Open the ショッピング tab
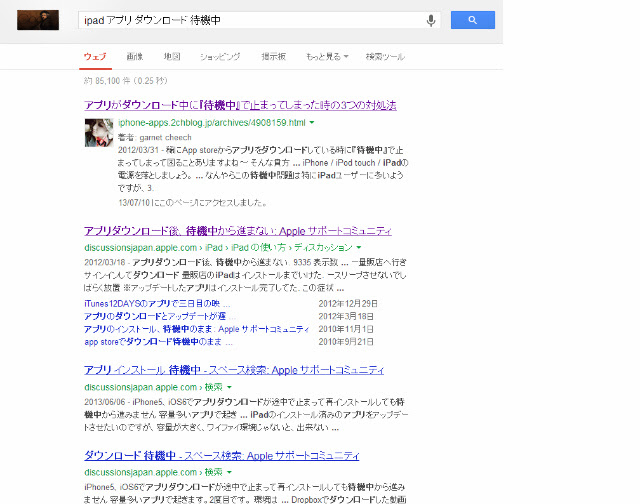This screenshot has height=504, width=640. pyautogui.click(x=220, y=57)
